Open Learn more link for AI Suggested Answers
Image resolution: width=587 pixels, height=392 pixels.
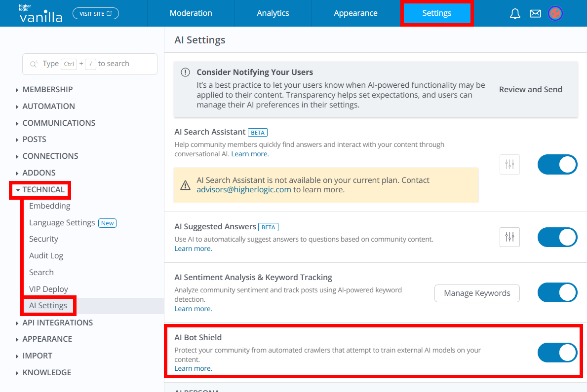[x=193, y=249]
